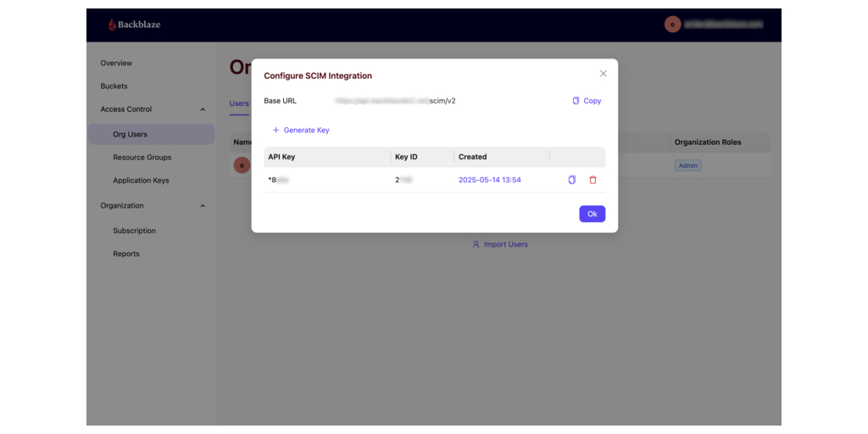The width and height of the screenshot is (868, 434).
Task: Open Buckets in the sidebar
Action: coord(114,86)
